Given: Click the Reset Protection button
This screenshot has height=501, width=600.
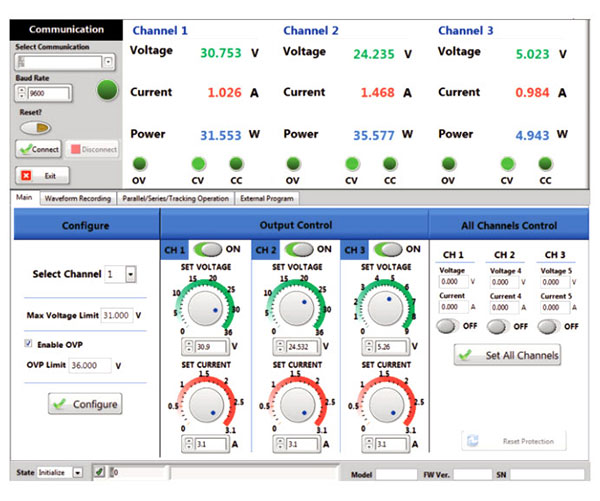Looking at the screenshot, I should point(514,441).
